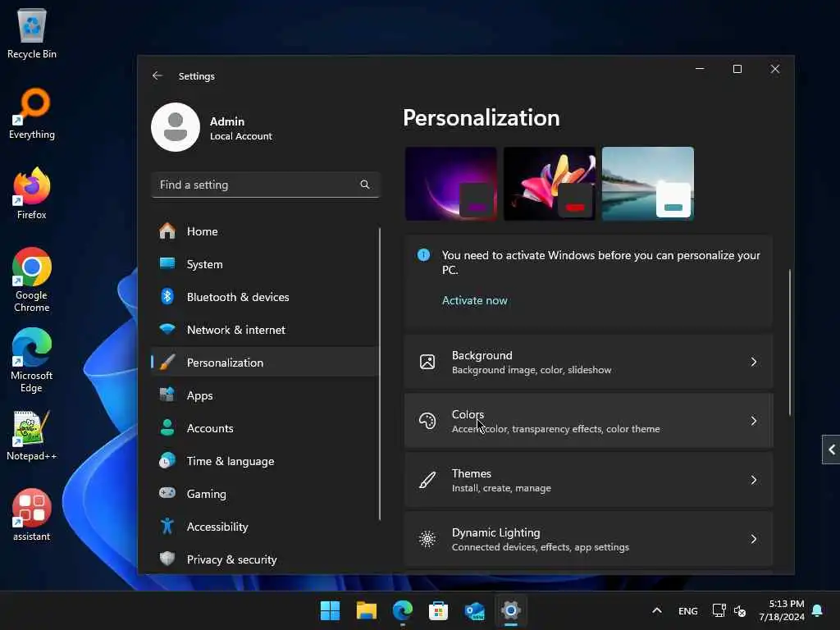Select the purple glow theme thumbnail

[451, 184]
